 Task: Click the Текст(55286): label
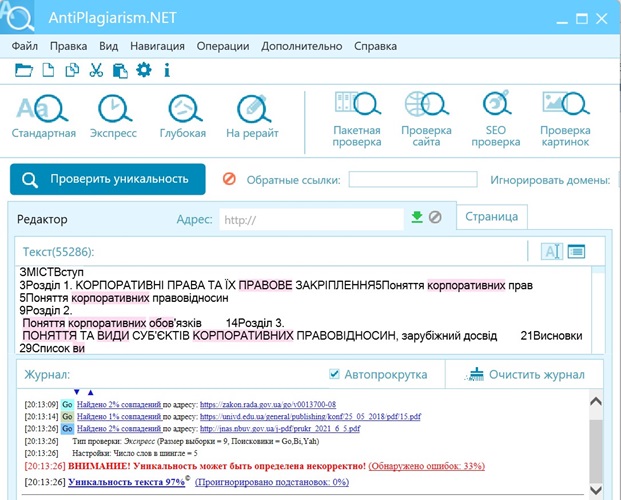click(x=58, y=252)
